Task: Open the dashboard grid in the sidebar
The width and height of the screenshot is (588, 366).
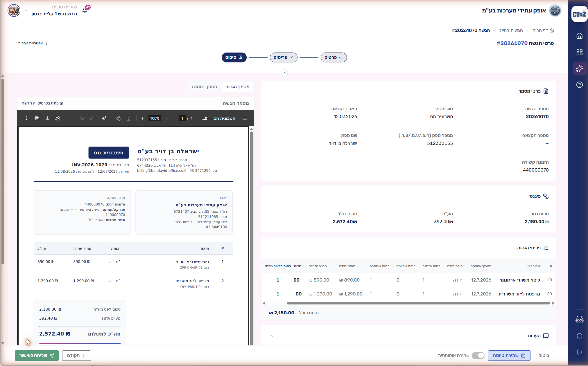Action: point(580,52)
